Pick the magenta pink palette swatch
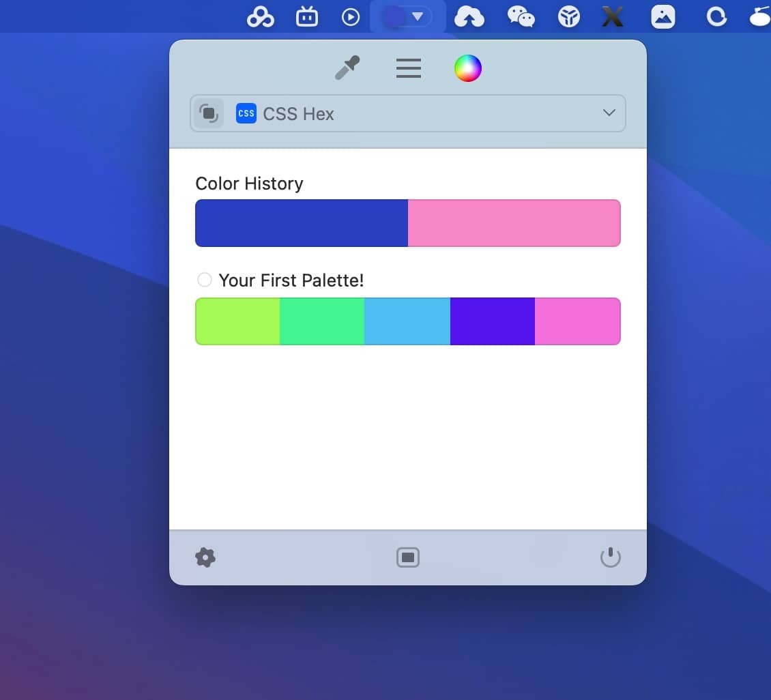This screenshot has height=700, width=771. [578, 321]
